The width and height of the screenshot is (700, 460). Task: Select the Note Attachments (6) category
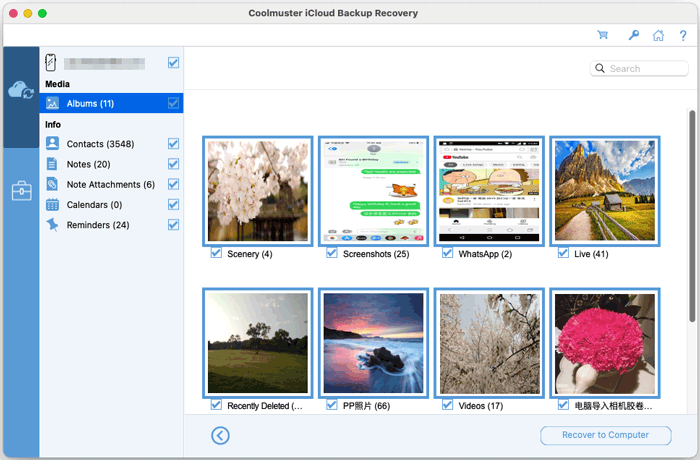tap(111, 184)
